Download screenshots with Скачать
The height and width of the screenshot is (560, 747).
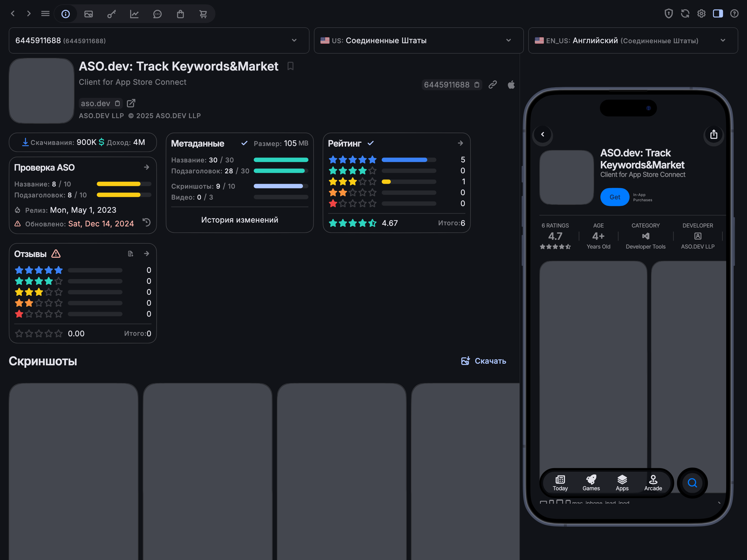tap(484, 361)
